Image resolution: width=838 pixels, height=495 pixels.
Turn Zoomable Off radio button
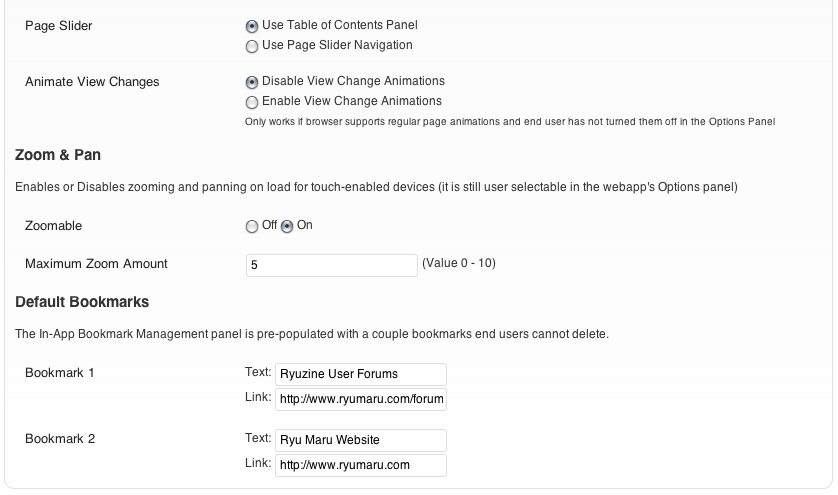tap(252, 227)
